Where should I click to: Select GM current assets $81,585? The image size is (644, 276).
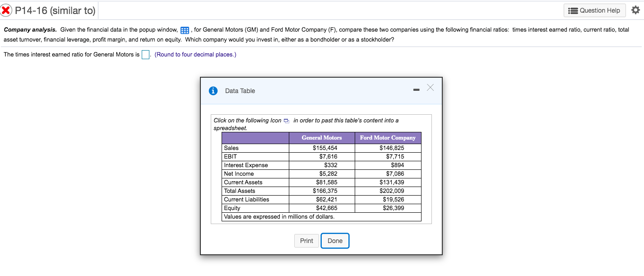coord(327,182)
